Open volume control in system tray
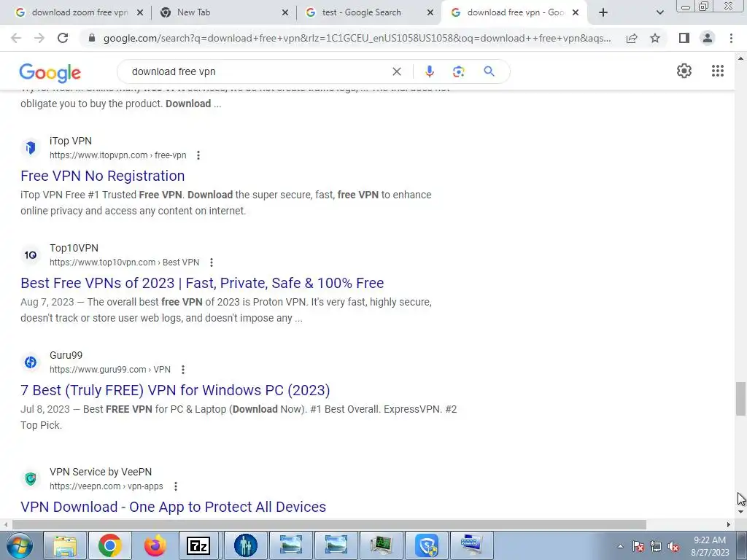 (673, 547)
